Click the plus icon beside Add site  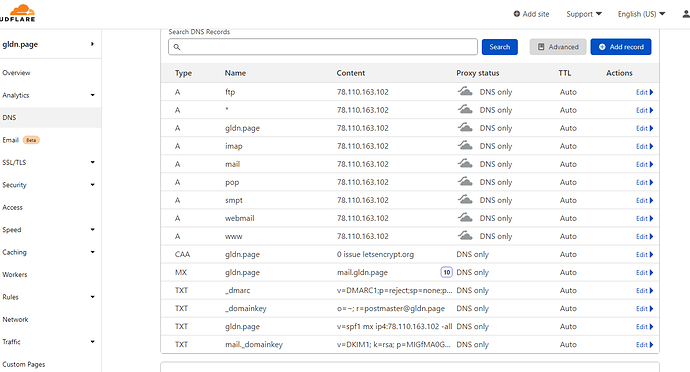pyautogui.click(x=517, y=14)
